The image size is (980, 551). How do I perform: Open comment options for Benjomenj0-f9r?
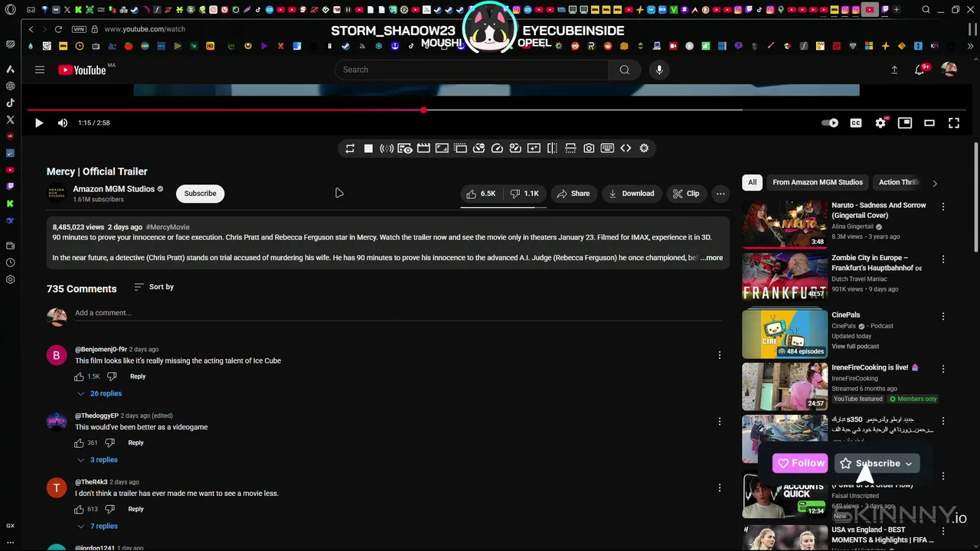(x=719, y=355)
